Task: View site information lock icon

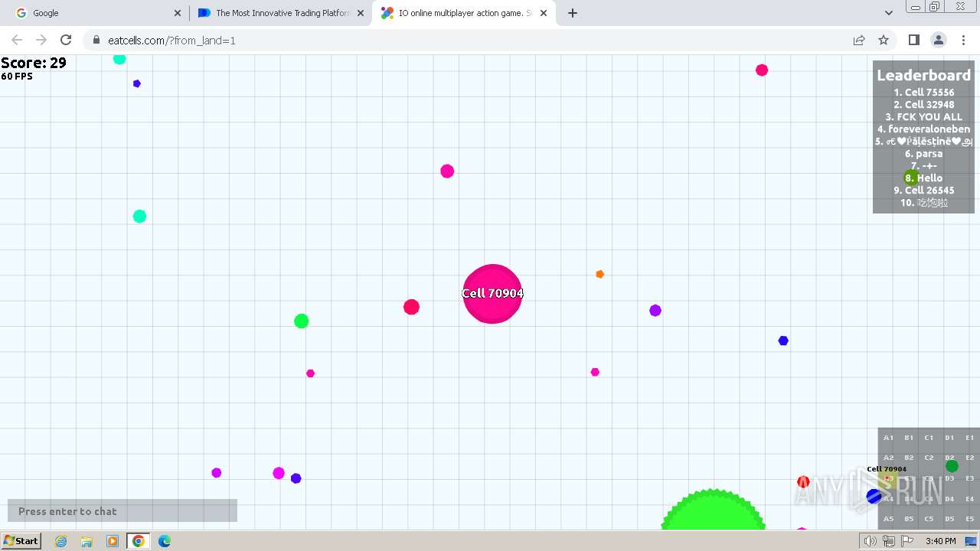Action: coord(96,40)
